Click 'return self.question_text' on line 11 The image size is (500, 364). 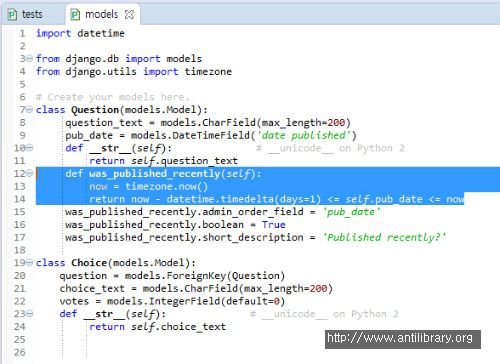coord(163,161)
